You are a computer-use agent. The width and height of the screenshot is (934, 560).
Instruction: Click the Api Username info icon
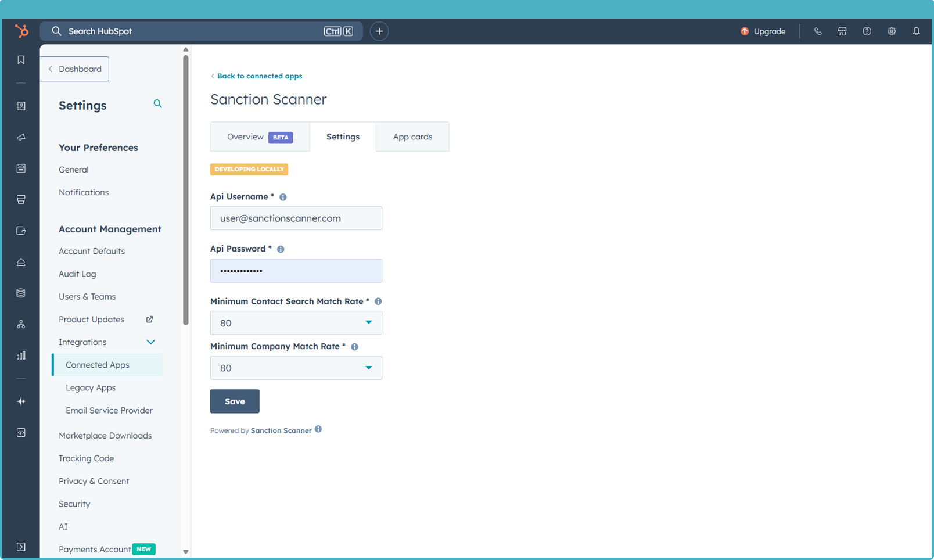tap(283, 198)
